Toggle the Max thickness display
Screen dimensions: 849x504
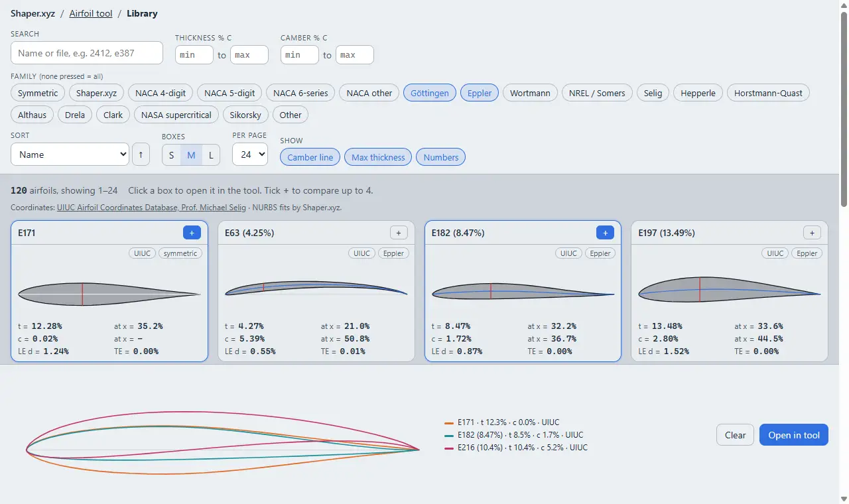tap(378, 157)
